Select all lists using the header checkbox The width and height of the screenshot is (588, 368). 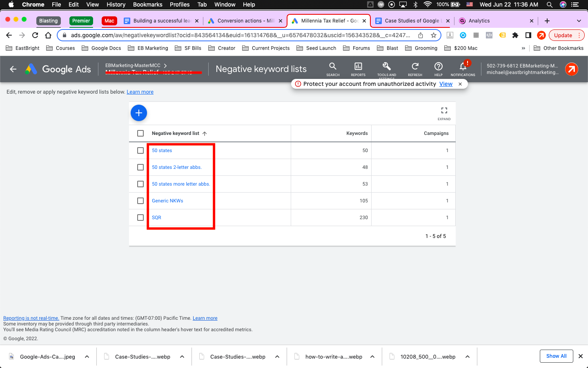pyautogui.click(x=140, y=133)
